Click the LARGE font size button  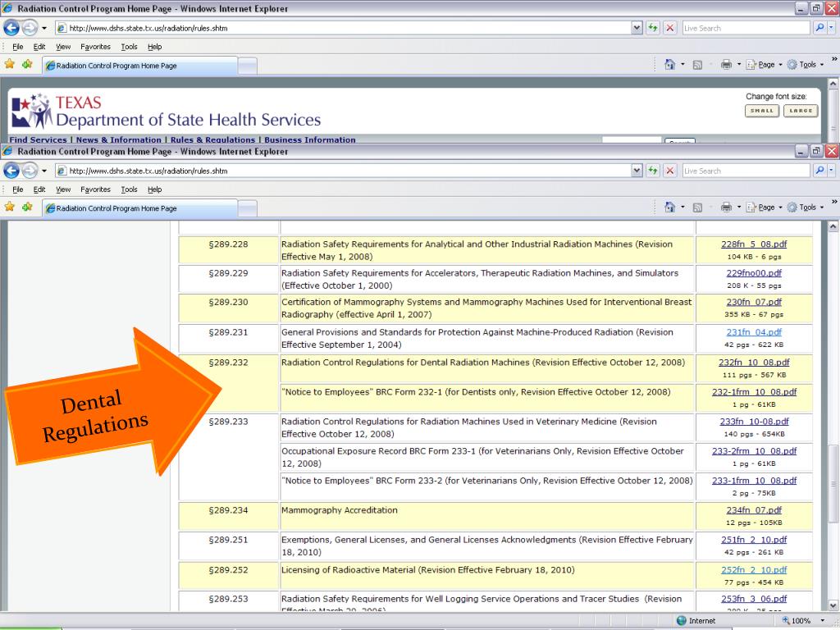click(x=801, y=111)
